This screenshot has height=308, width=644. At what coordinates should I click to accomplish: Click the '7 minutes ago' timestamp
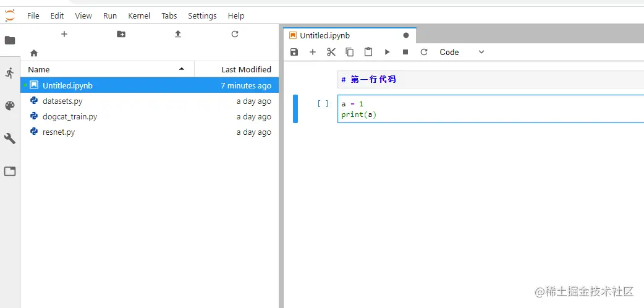(x=246, y=85)
